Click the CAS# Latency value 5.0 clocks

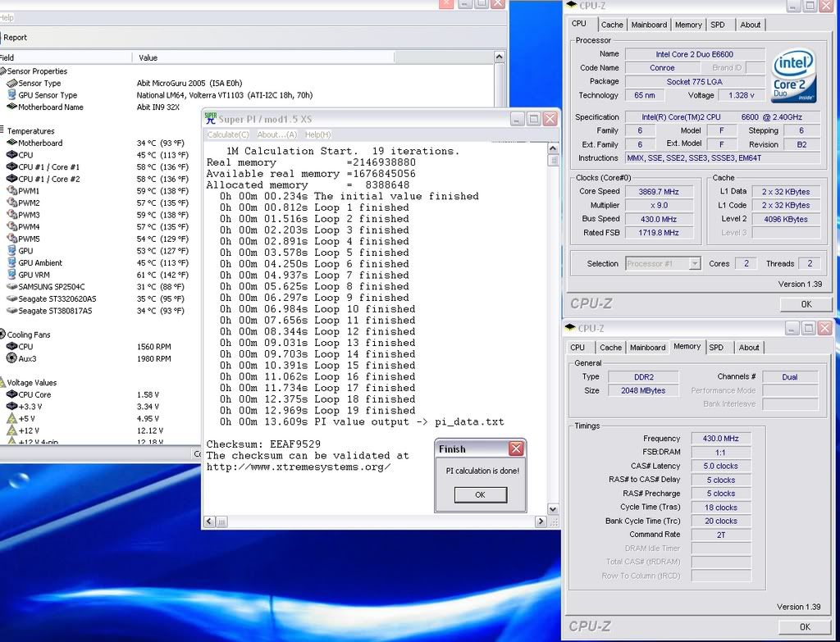click(x=720, y=466)
